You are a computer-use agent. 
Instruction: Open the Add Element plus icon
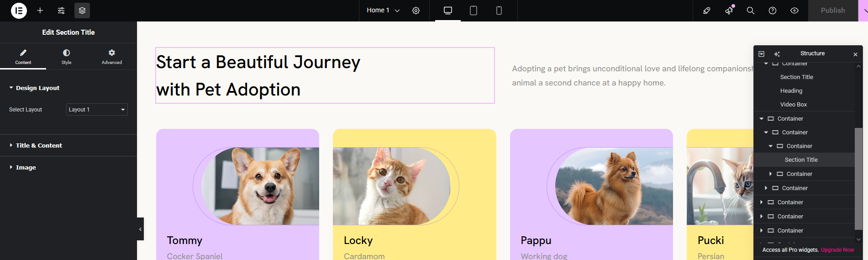tap(40, 11)
